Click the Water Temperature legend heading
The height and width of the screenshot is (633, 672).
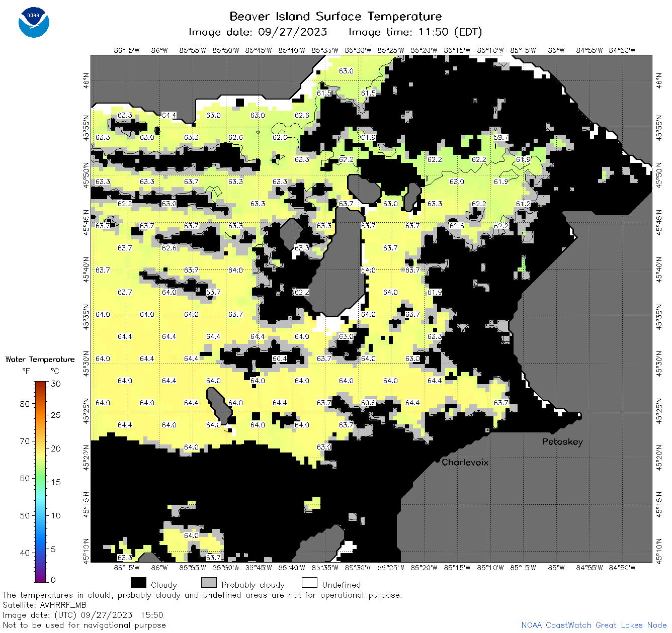40,359
